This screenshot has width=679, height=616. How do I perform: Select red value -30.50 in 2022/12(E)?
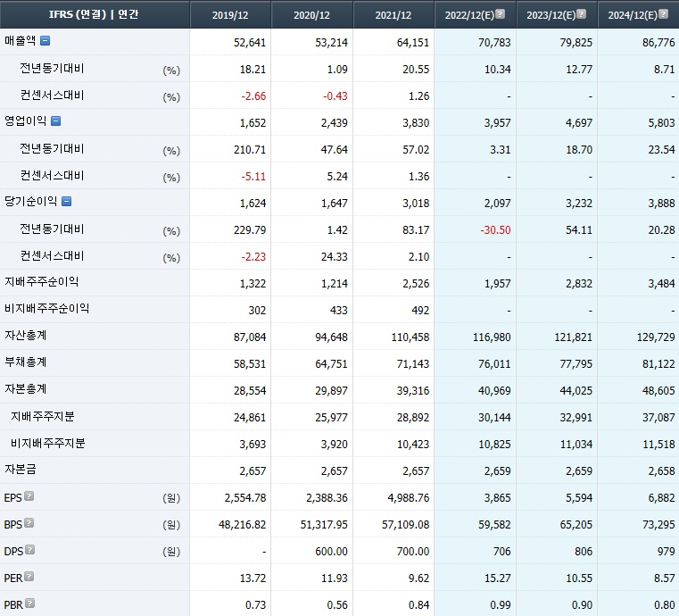pyautogui.click(x=495, y=230)
